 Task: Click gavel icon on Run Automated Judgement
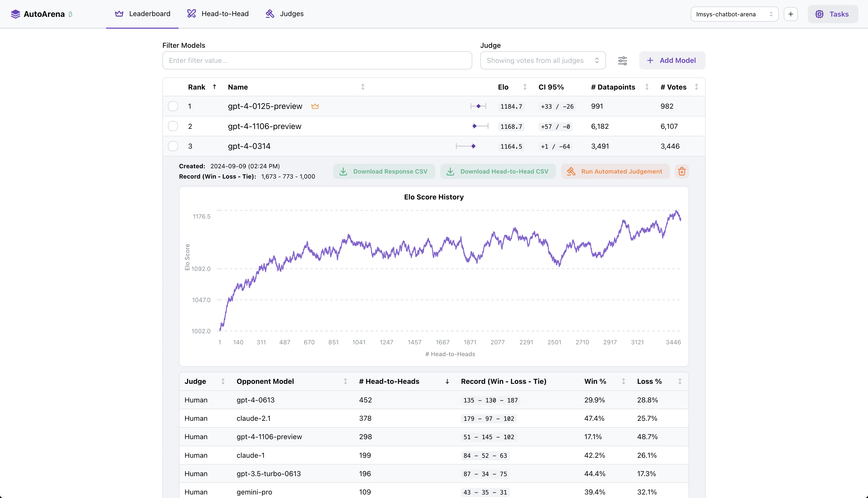pyautogui.click(x=571, y=171)
